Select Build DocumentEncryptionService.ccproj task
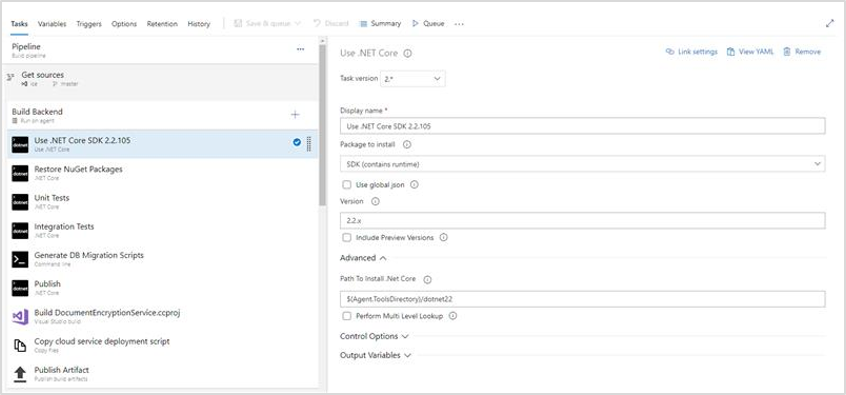Viewport: 846px width, 395px height. tap(163, 316)
